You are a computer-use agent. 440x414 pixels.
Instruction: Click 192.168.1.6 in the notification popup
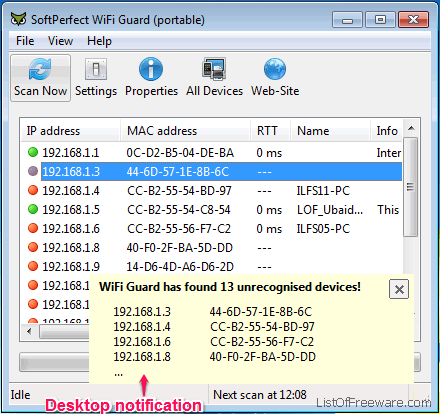tap(142, 342)
